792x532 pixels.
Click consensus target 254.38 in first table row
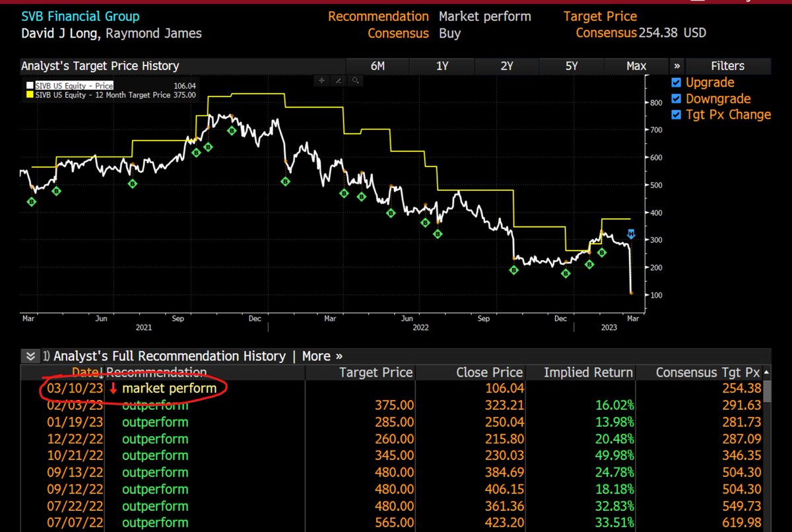coord(742,389)
